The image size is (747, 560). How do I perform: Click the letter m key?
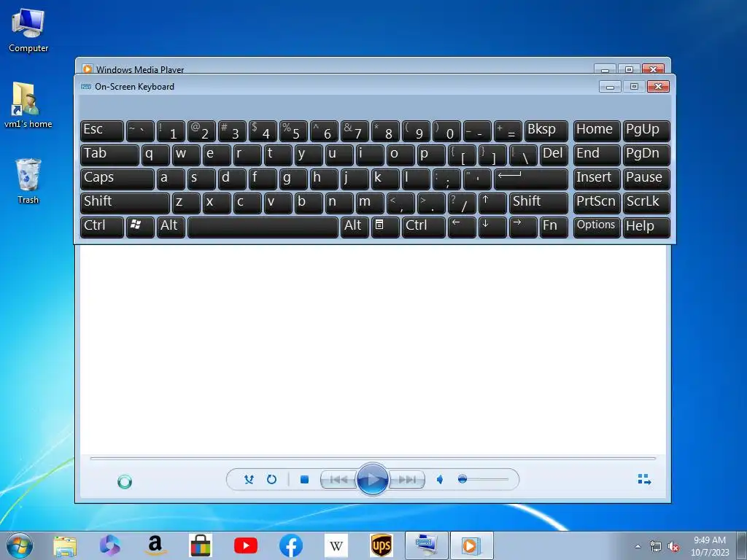[370, 203]
